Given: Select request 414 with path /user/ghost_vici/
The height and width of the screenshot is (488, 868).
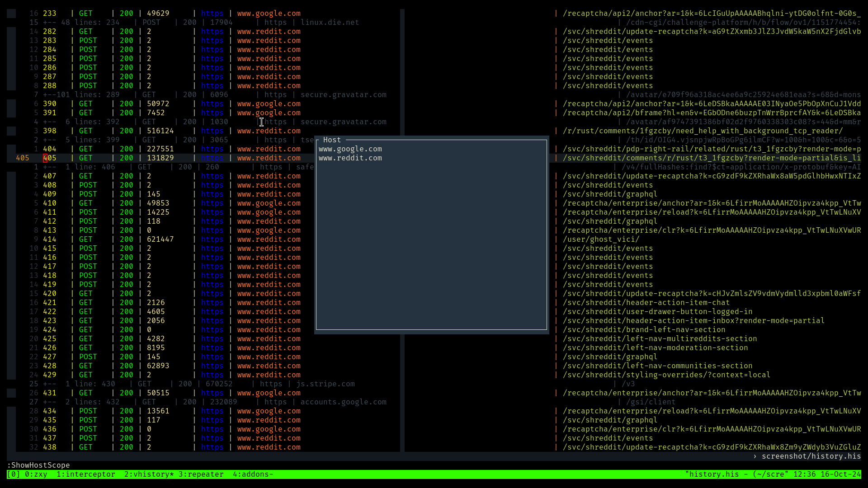Looking at the screenshot, I should [x=50, y=239].
